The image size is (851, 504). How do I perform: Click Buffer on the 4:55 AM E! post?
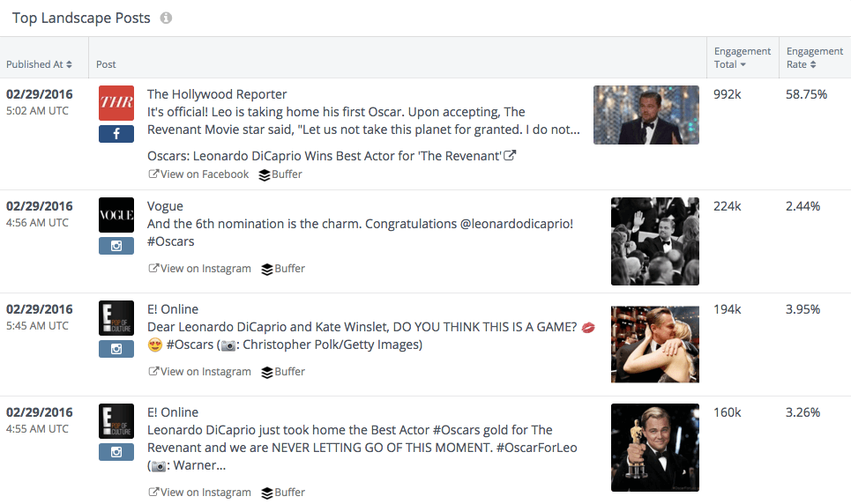pos(283,492)
